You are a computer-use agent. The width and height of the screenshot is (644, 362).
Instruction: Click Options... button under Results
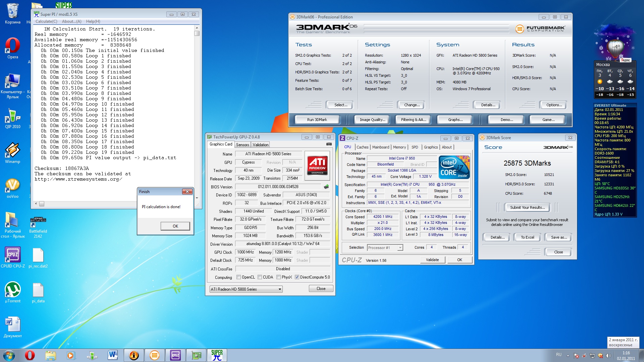(x=554, y=105)
